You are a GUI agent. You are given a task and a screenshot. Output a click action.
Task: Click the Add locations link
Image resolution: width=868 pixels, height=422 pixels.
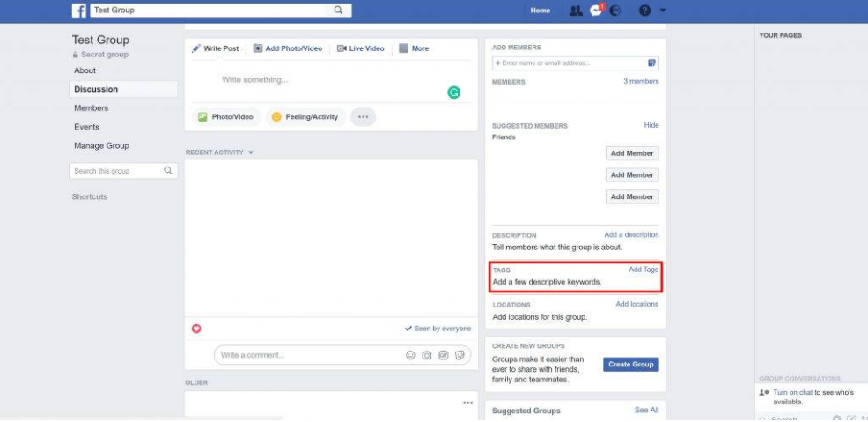[x=637, y=305]
